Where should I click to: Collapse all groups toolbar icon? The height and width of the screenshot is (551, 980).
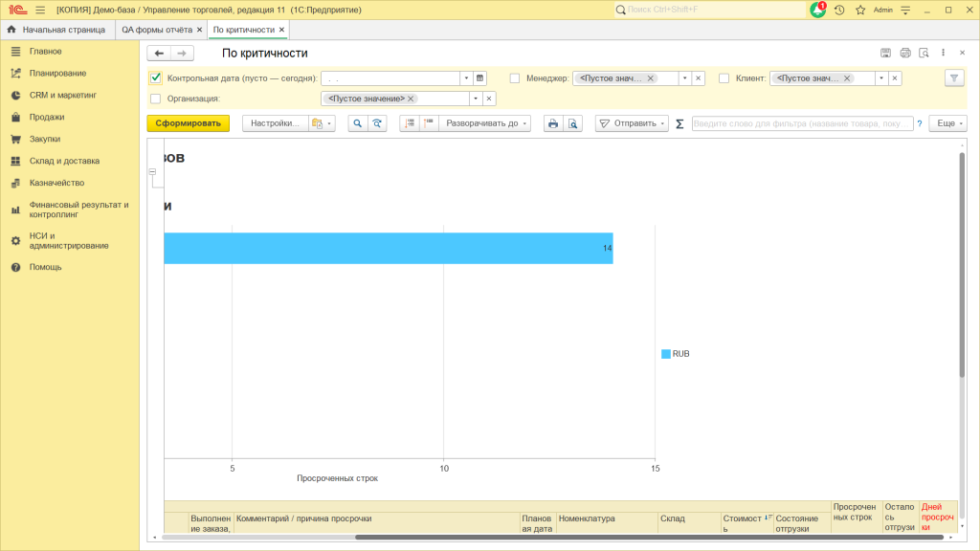point(410,123)
